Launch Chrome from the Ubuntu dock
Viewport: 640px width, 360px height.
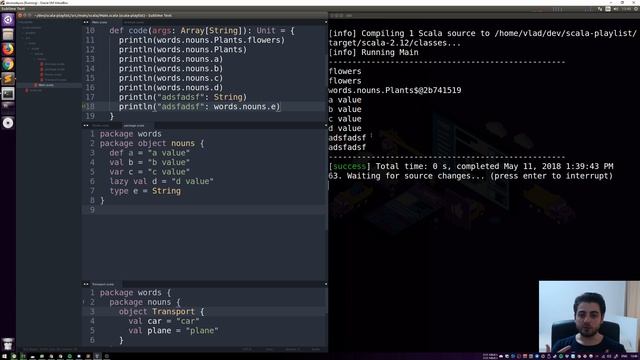pos(8,64)
